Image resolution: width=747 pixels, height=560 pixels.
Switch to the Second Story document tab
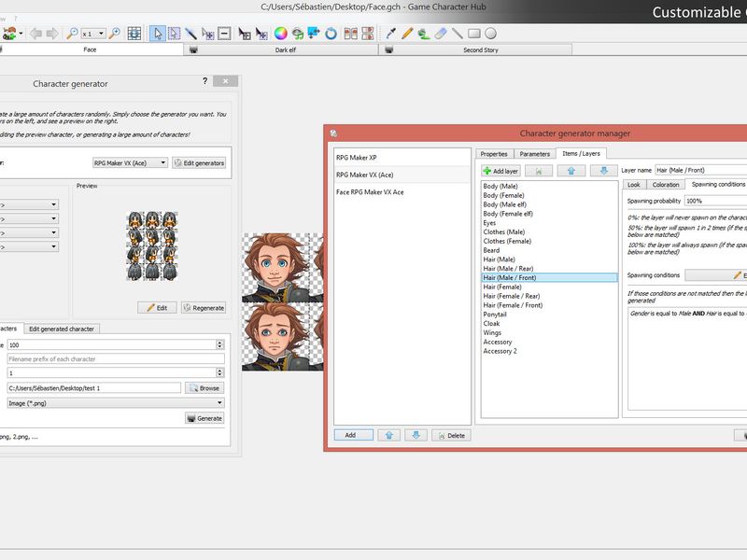(x=475, y=50)
